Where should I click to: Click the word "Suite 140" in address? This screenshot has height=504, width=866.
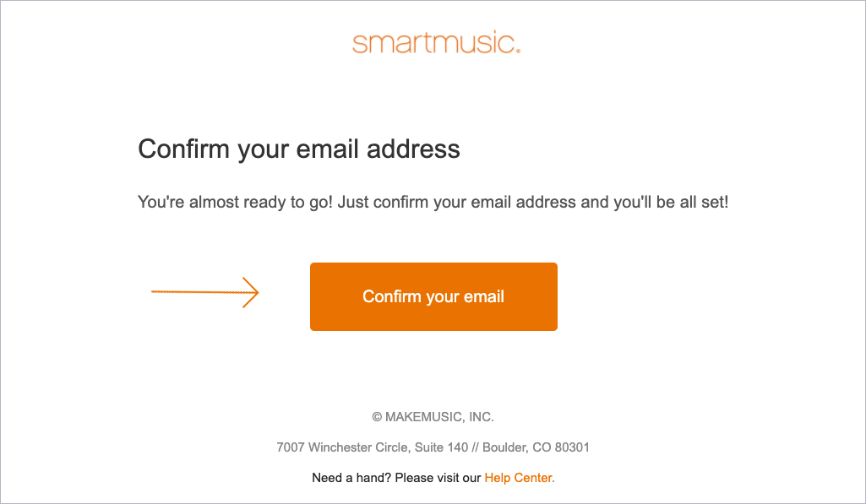(x=441, y=447)
